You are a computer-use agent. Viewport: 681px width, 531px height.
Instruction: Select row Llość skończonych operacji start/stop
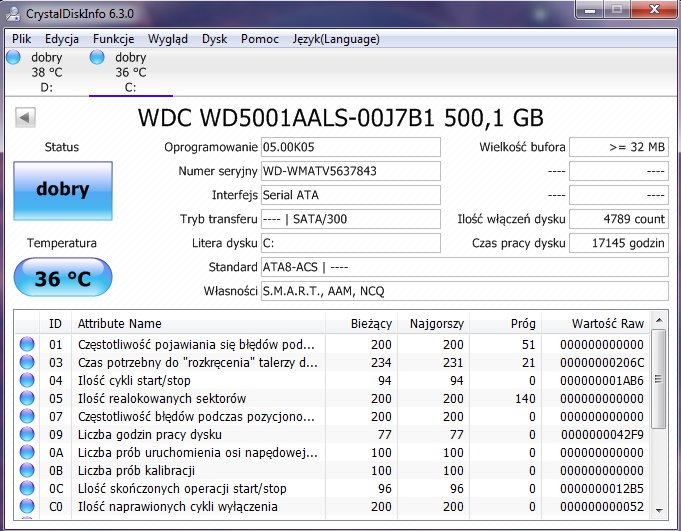[332, 488]
